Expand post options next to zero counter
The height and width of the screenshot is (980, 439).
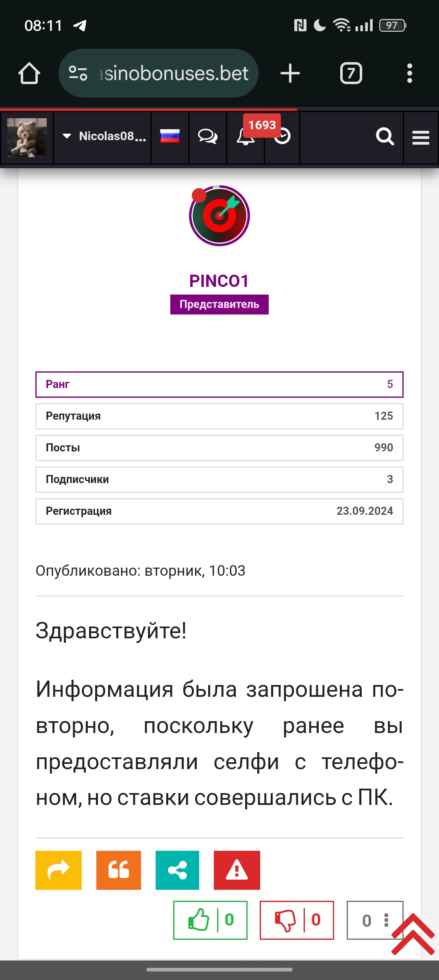[386, 920]
